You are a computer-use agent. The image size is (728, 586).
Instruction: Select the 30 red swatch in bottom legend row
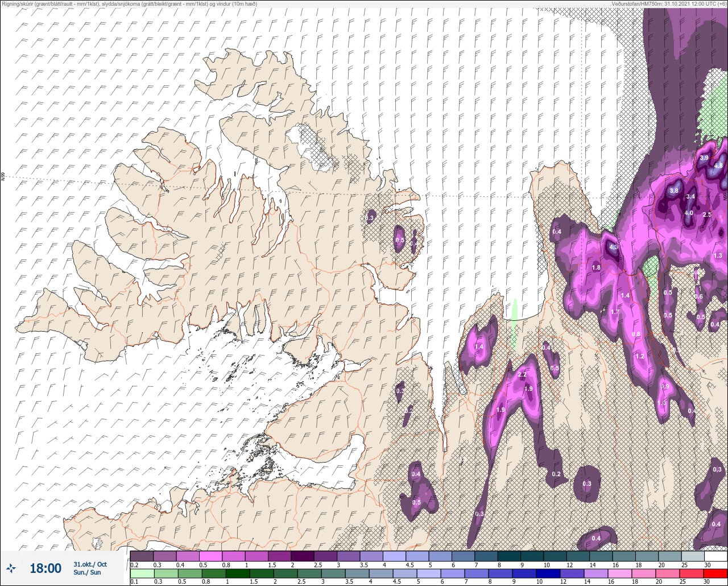715,573
